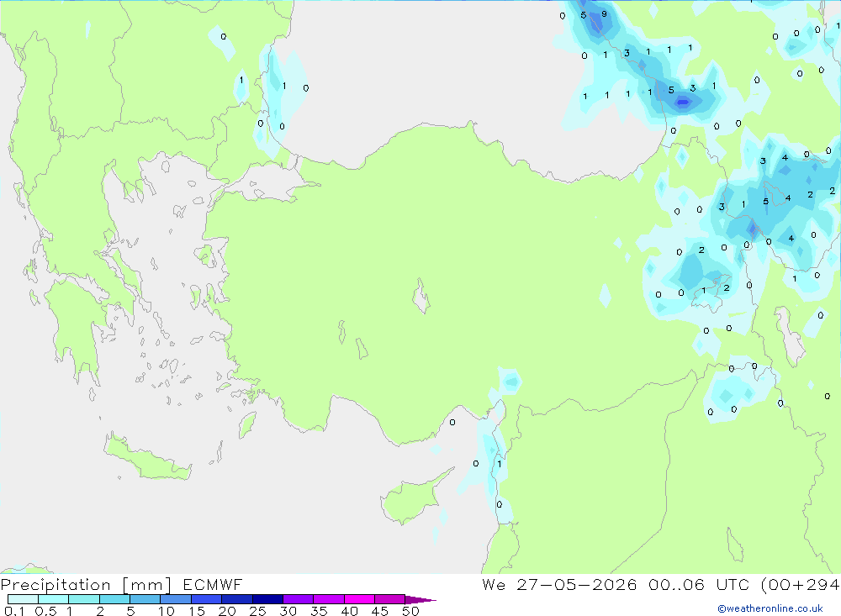Image resolution: width=841 pixels, height=616 pixels.
Task: Click the '00..06 UTC' time range text
Action: 699,584
